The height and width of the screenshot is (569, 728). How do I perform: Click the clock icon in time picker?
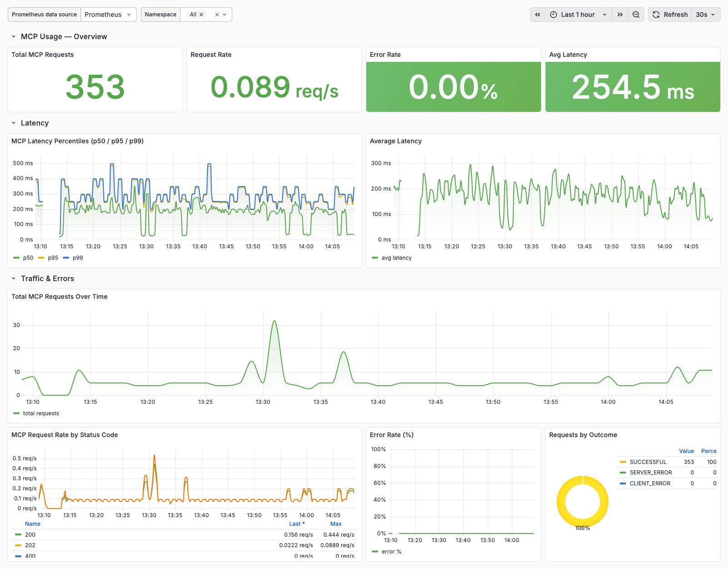(553, 15)
